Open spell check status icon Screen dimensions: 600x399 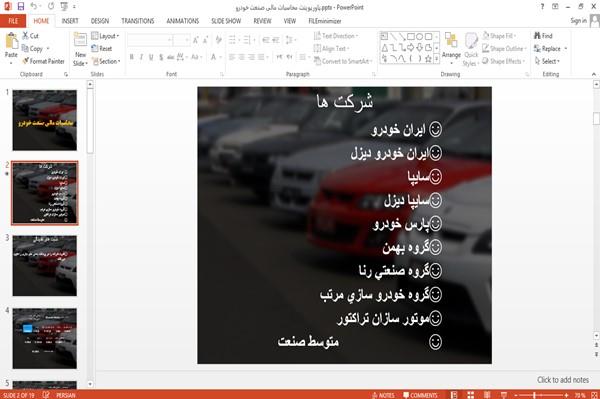tap(46, 395)
